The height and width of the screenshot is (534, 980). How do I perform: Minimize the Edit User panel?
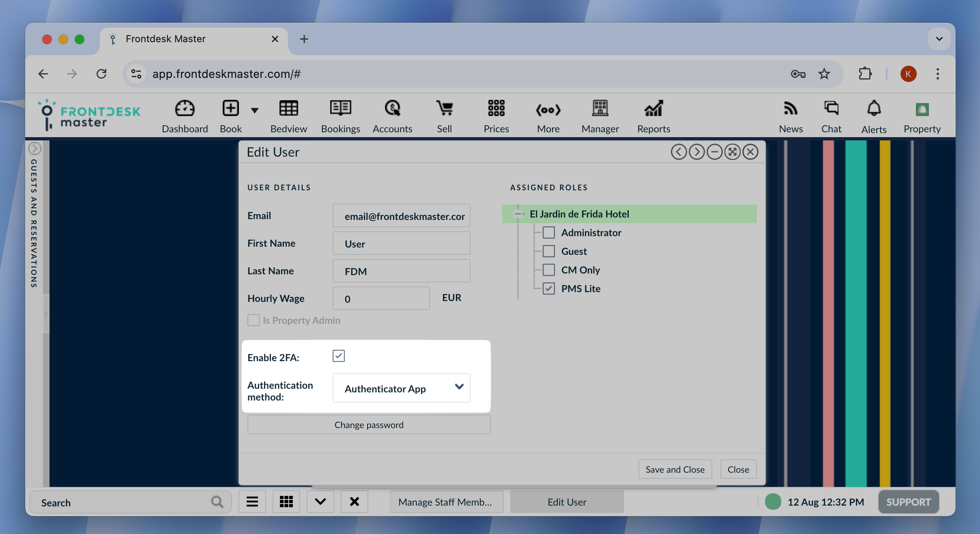(714, 152)
